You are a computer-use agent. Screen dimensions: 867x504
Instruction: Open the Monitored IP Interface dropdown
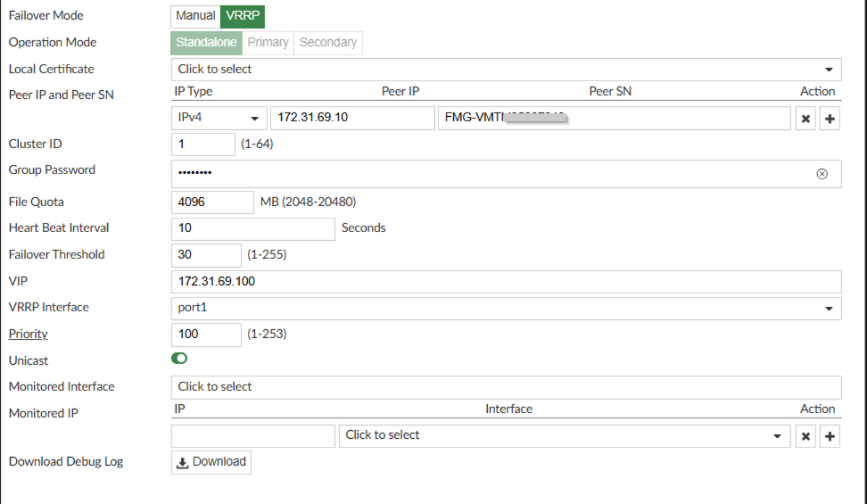(x=565, y=436)
